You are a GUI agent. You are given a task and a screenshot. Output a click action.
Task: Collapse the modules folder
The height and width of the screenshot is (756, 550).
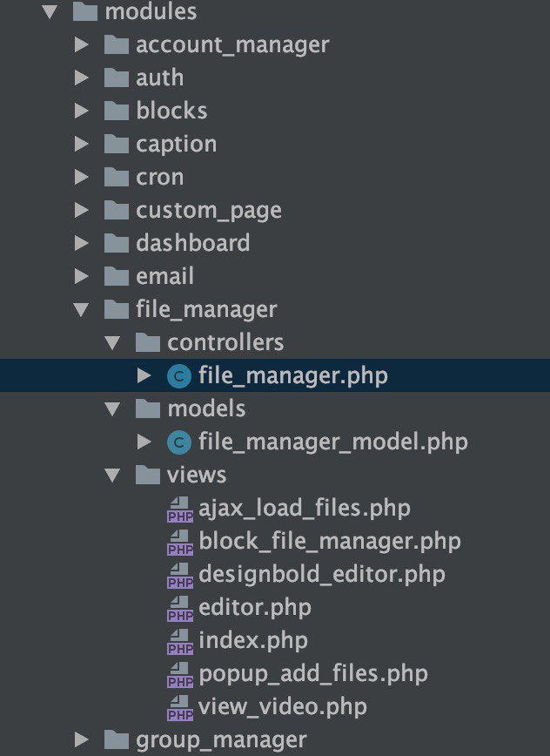coord(50,12)
